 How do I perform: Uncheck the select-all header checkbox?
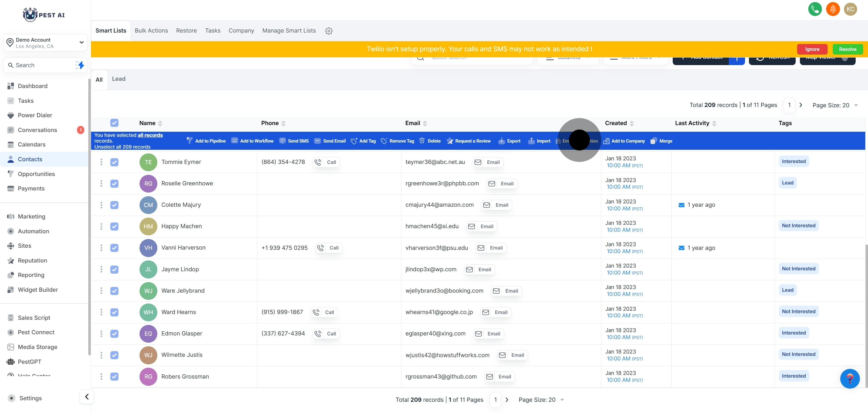pyautogui.click(x=114, y=123)
